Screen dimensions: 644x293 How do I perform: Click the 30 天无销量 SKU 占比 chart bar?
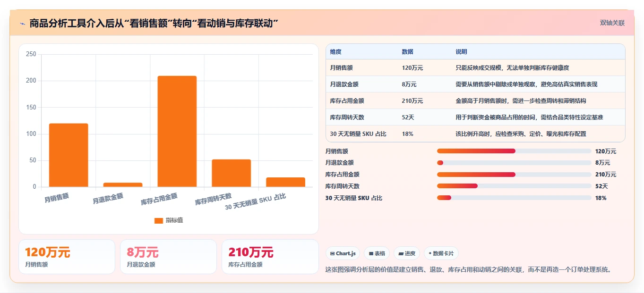pos(285,182)
